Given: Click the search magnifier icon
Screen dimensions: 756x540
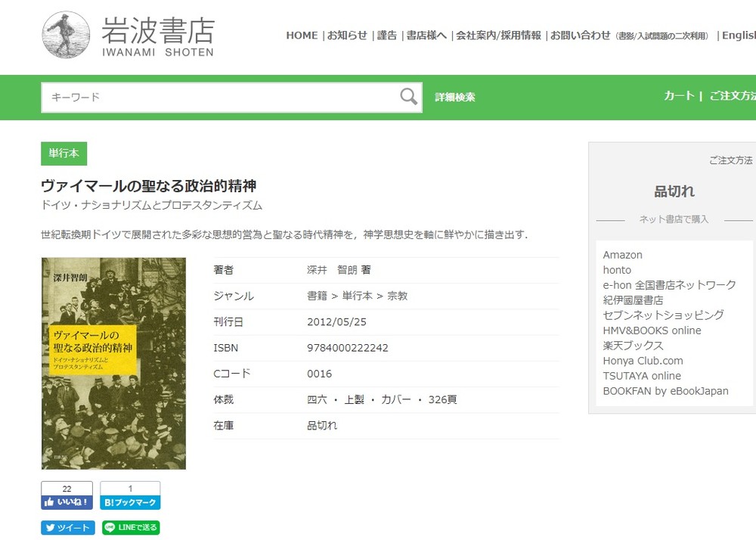Looking at the screenshot, I should coord(408,97).
